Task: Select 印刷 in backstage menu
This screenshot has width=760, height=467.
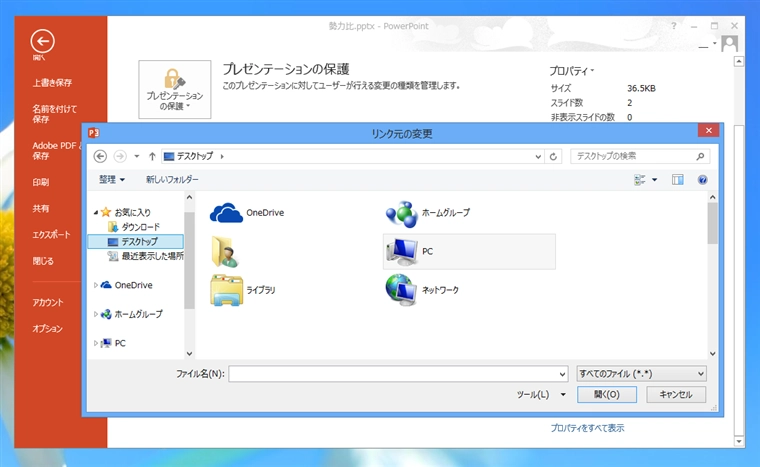Action: coord(41,182)
